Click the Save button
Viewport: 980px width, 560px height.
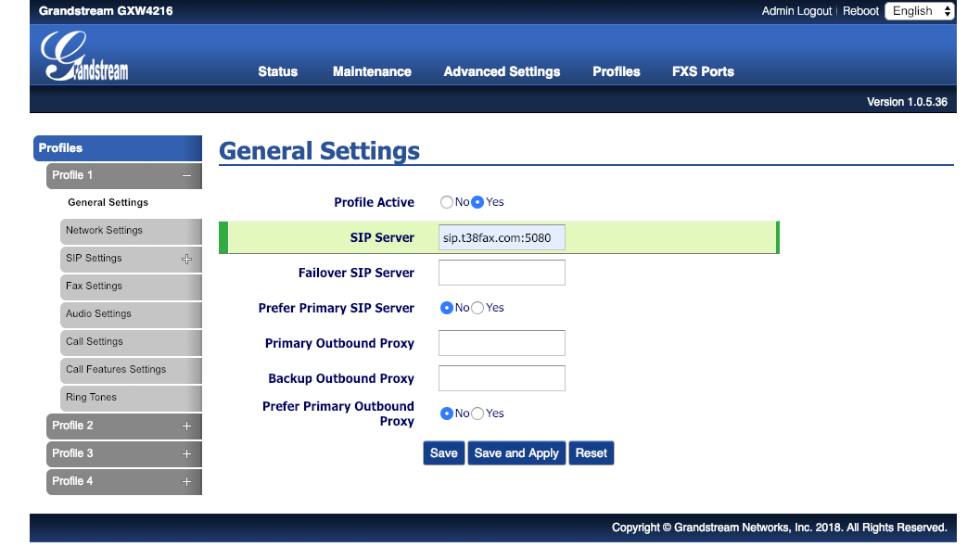click(444, 453)
